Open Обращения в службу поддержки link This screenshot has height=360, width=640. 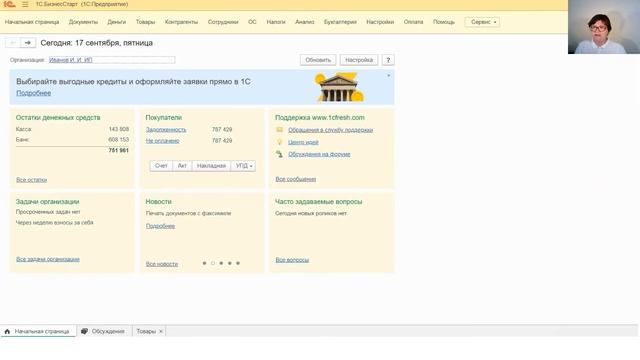(331, 130)
